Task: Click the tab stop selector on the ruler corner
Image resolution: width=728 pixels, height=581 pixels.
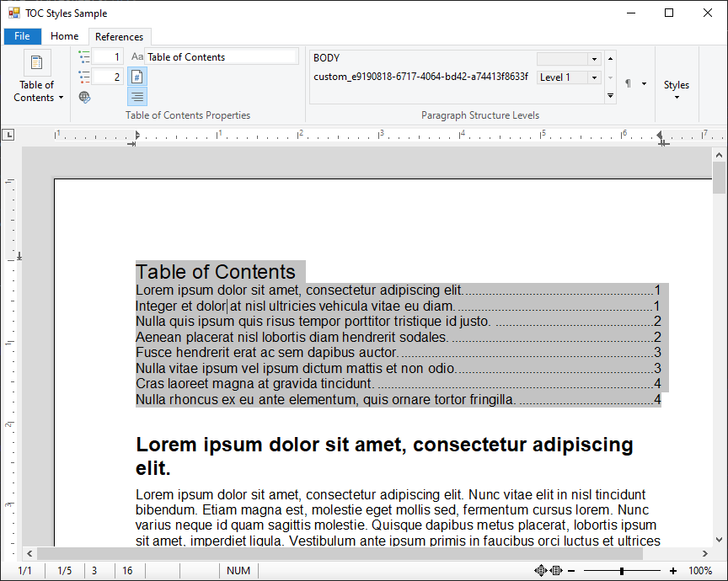Action: tap(8, 135)
